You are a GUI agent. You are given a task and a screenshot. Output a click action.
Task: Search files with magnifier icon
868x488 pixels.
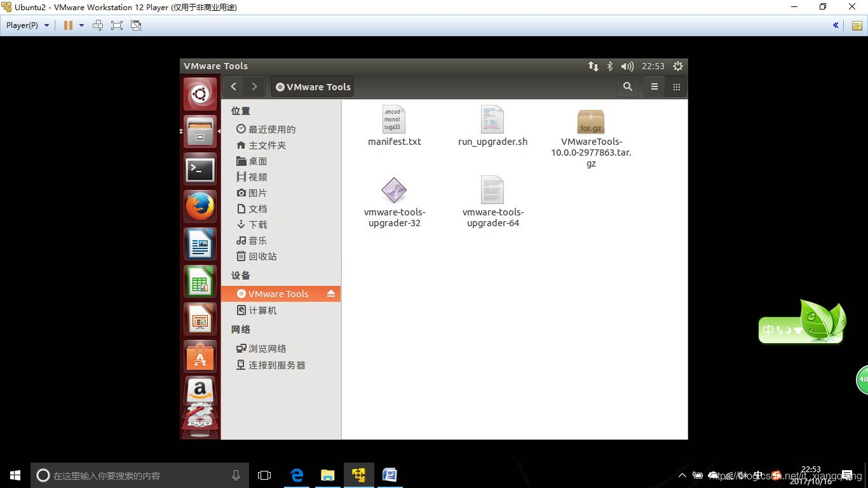click(628, 87)
